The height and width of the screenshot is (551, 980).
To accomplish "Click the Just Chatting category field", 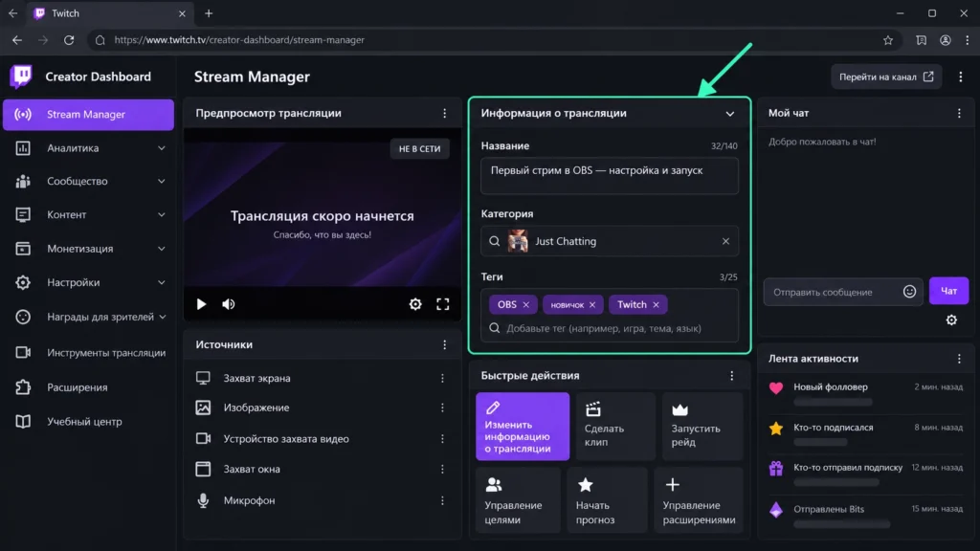I will coord(610,241).
